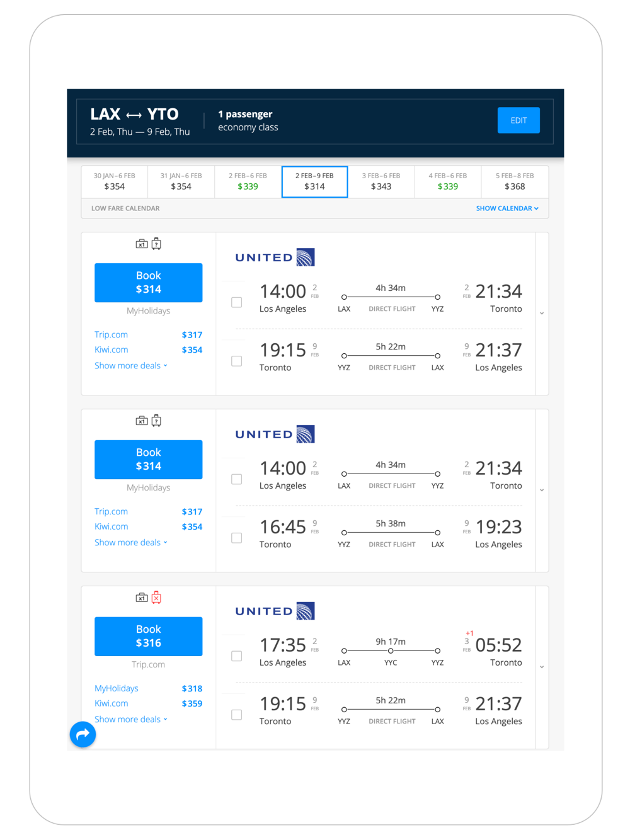Select 3 Feb–6 Feb $343 date tab
This screenshot has width=630, height=840.
381,182
